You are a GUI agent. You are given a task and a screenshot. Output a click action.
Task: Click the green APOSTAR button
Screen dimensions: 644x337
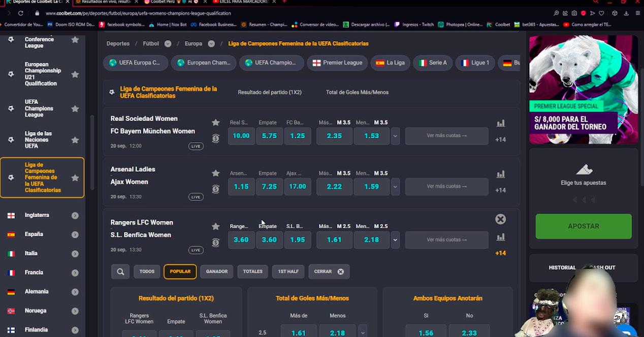pos(584,226)
